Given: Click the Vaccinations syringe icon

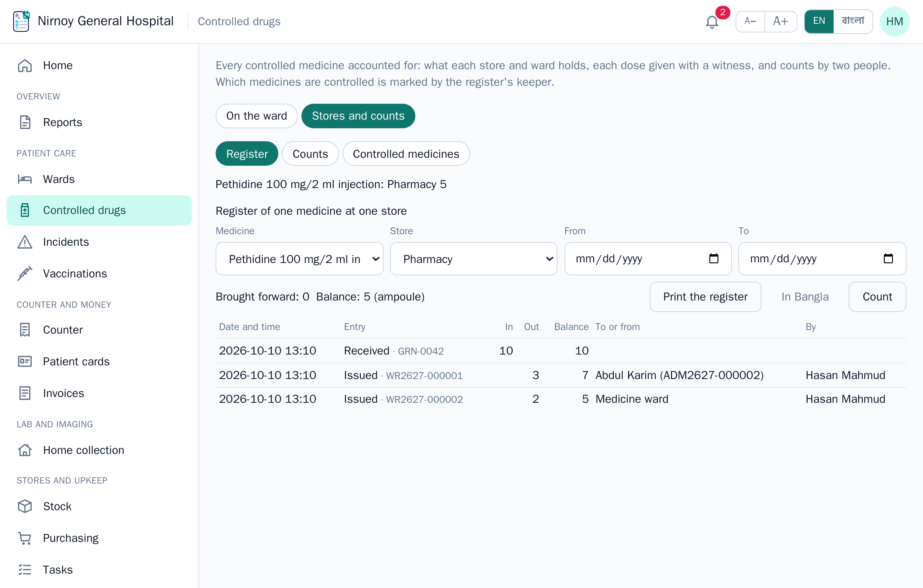Looking at the screenshot, I should tap(25, 273).
